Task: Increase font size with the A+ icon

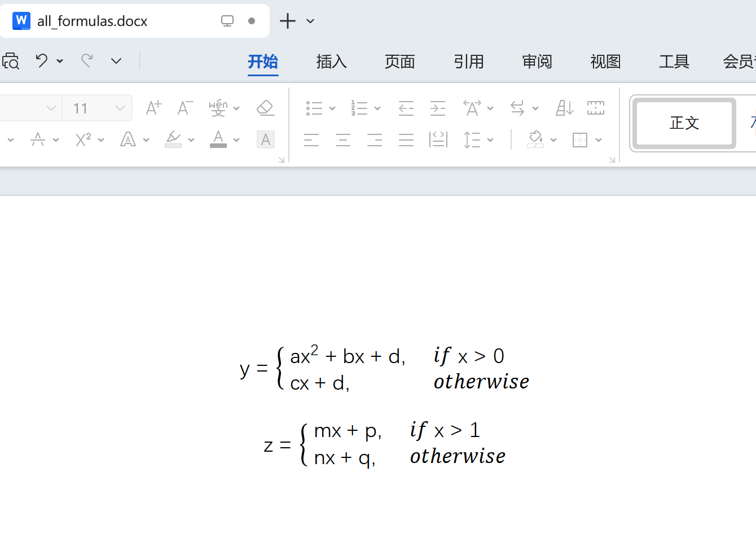Action: (153, 108)
